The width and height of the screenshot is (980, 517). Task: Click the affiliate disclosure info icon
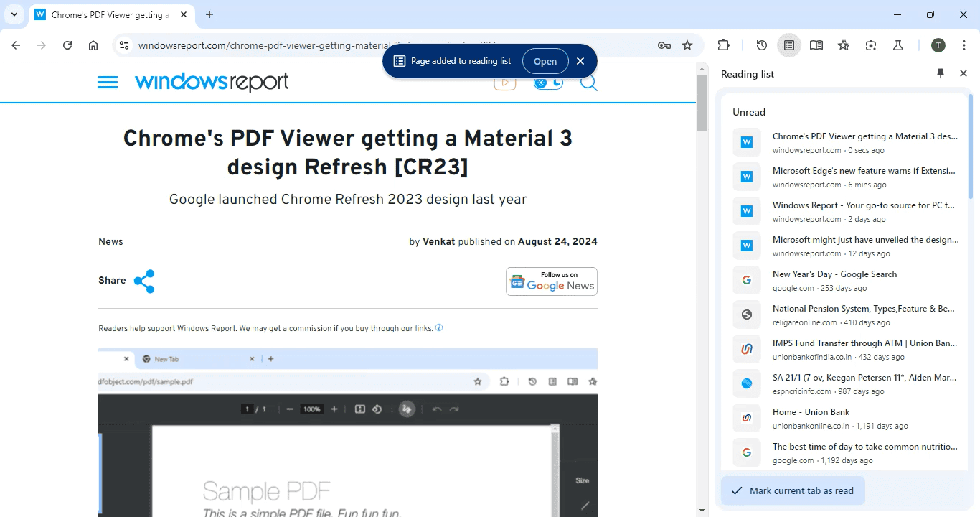click(x=439, y=328)
